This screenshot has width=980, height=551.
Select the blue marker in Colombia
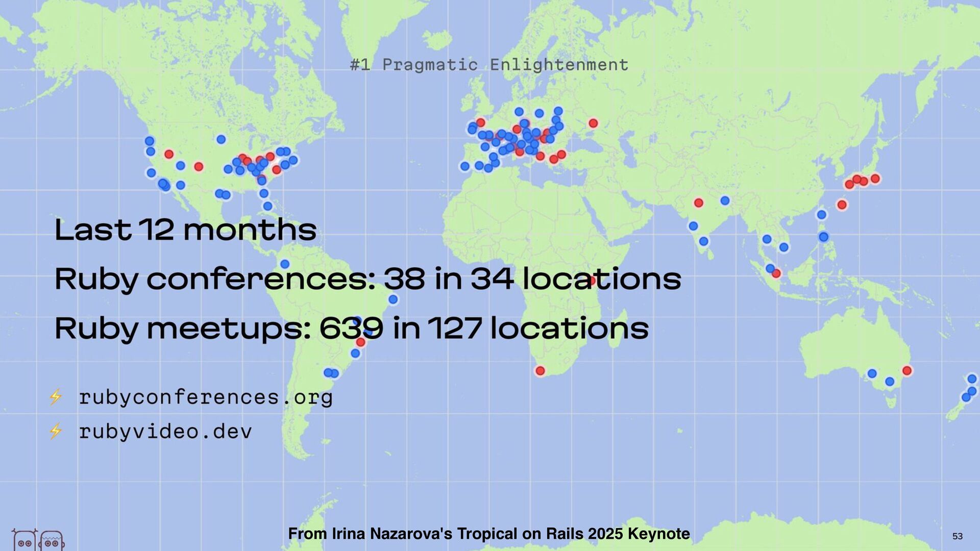[x=285, y=264]
